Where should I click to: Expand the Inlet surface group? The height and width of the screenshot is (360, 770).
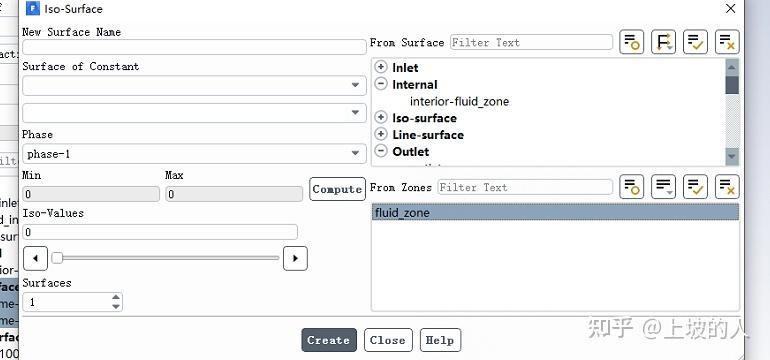click(x=381, y=67)
